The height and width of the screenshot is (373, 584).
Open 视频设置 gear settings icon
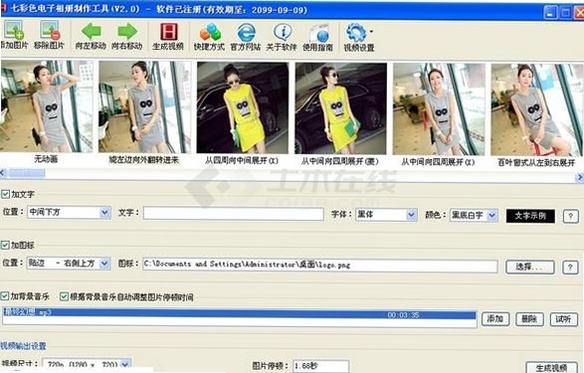coord(356,33)
